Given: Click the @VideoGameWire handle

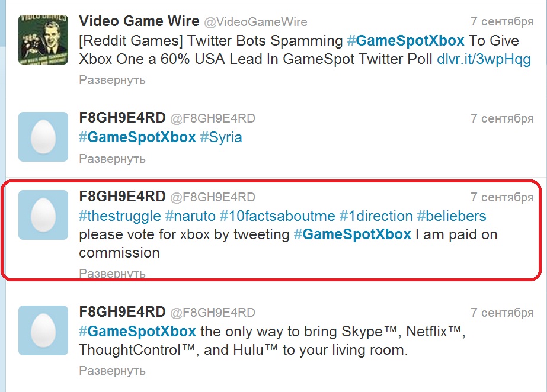Looking at the screenshot, I should pyautogui.click(x=255, y=22).
